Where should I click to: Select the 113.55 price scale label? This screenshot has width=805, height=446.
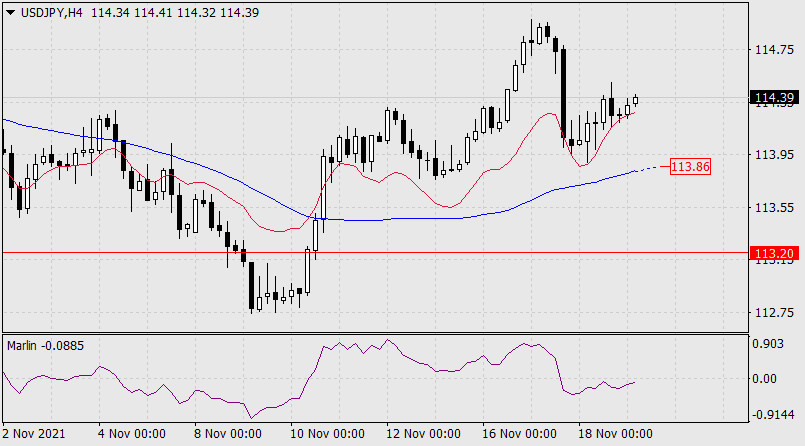(774, 208)
